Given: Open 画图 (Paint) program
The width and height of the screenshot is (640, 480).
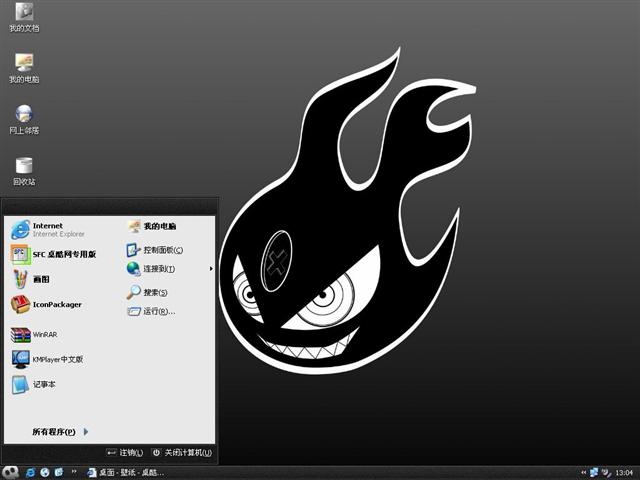Looking at the screenshot, I should point(40,279).
